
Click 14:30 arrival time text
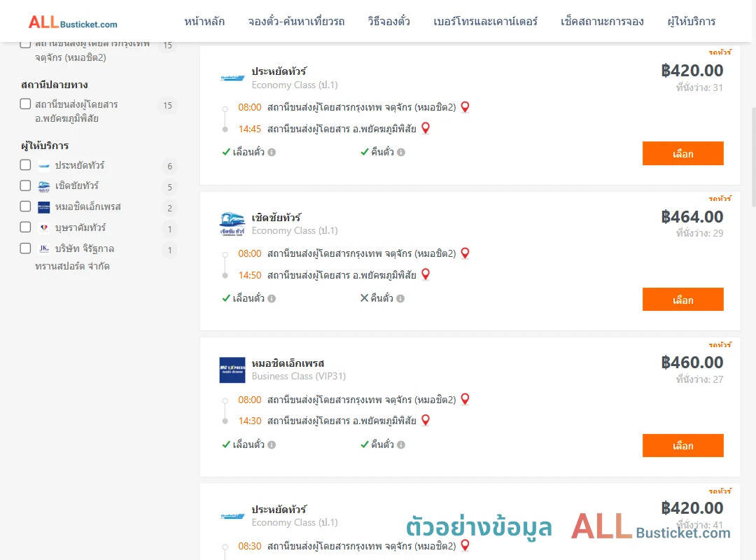point(250,421)
